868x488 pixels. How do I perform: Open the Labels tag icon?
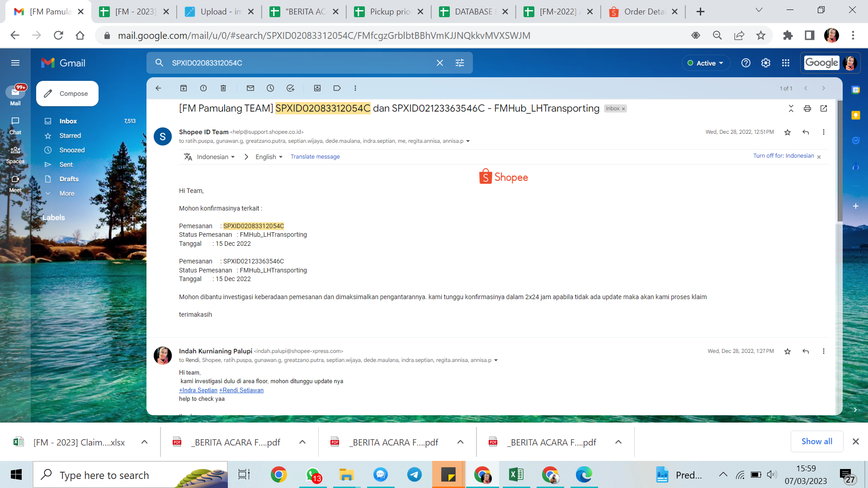(337, 88)
